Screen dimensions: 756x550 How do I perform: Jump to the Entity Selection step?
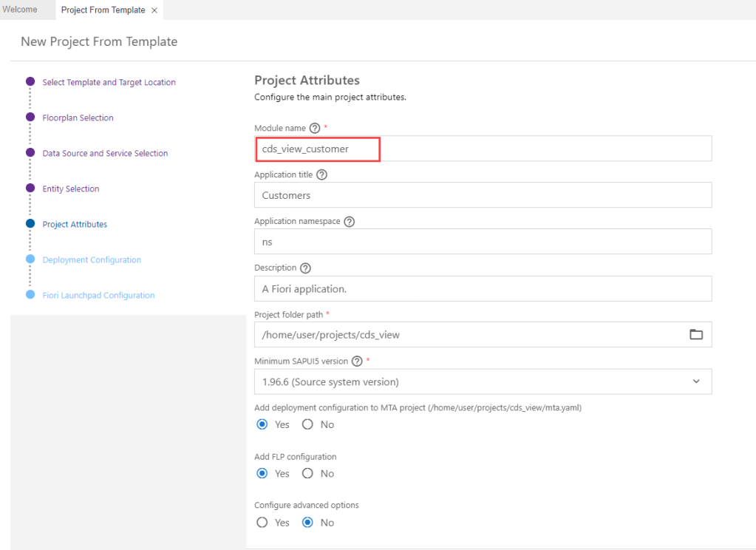coord(71,189)
